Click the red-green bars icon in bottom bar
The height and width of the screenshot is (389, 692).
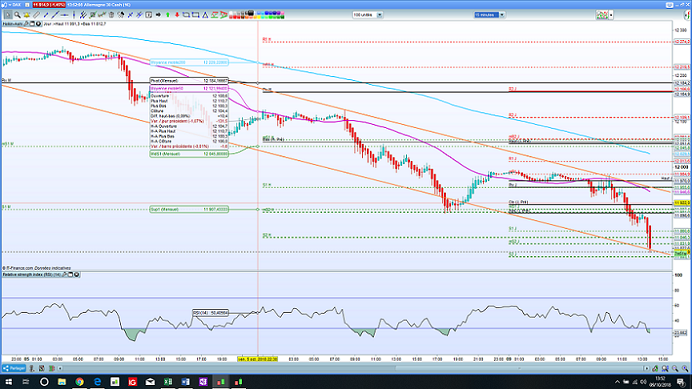click(52, 368)
